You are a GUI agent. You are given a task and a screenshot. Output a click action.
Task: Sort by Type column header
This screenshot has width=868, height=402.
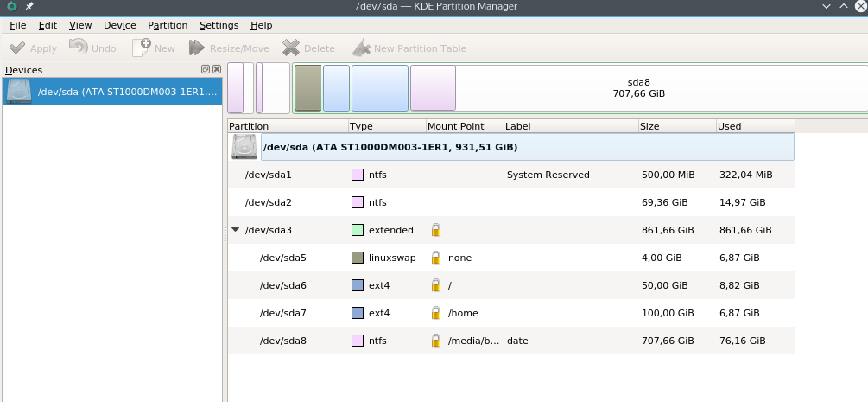pos(388,126)
